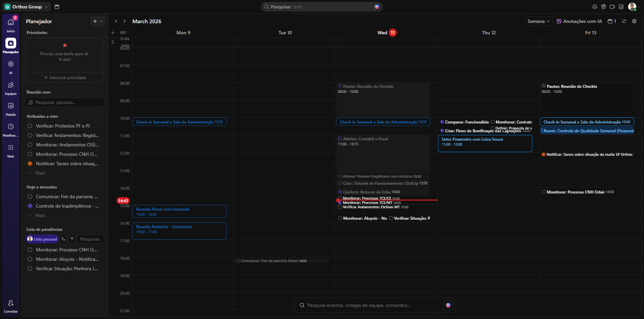Open planner settings gear icon
This screenshot has height=319, width=644.
coord(634,21)
